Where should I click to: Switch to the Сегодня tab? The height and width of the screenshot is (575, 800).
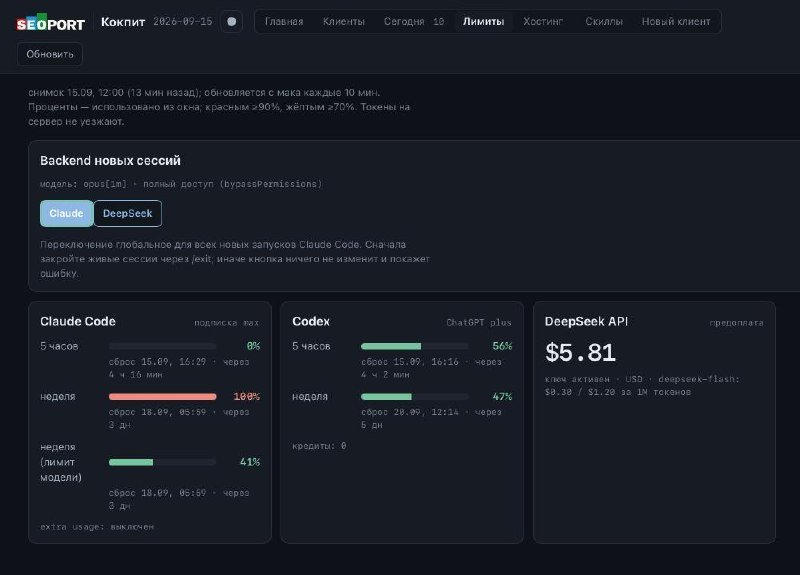(x=414, y=21)
